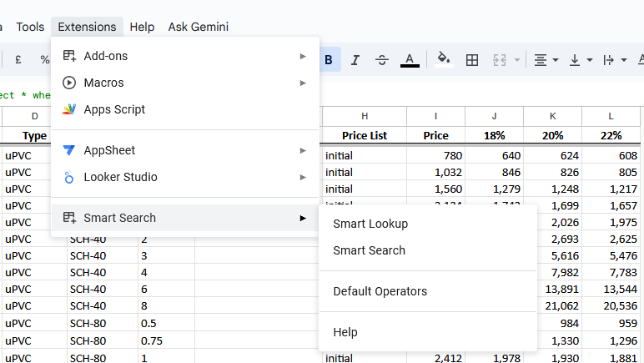Select column D header
The width and height of the screenshot is (644, 363).
coord(34,116)
